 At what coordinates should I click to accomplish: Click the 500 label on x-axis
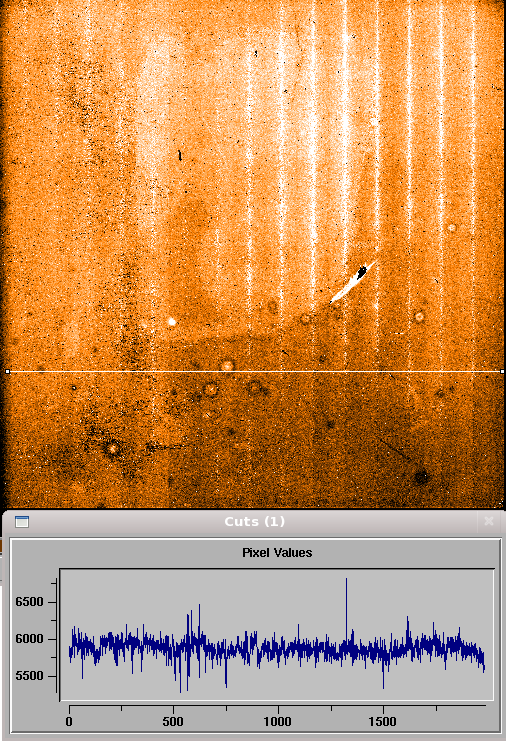click(173, 722)
